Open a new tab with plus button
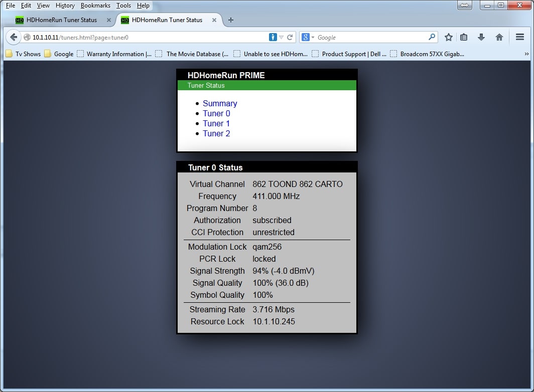The width and height of the screenshot is (534, 392). (231, 20)
